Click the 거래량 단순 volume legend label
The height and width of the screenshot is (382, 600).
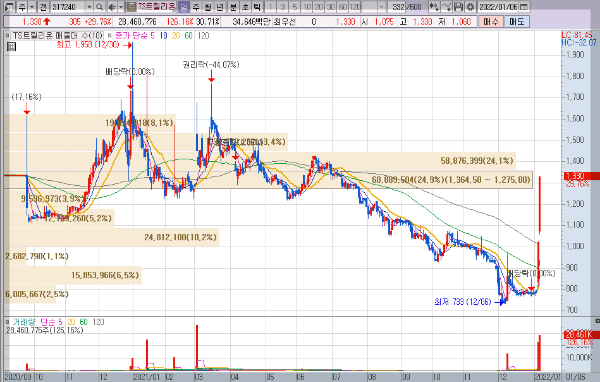(38, 322)
